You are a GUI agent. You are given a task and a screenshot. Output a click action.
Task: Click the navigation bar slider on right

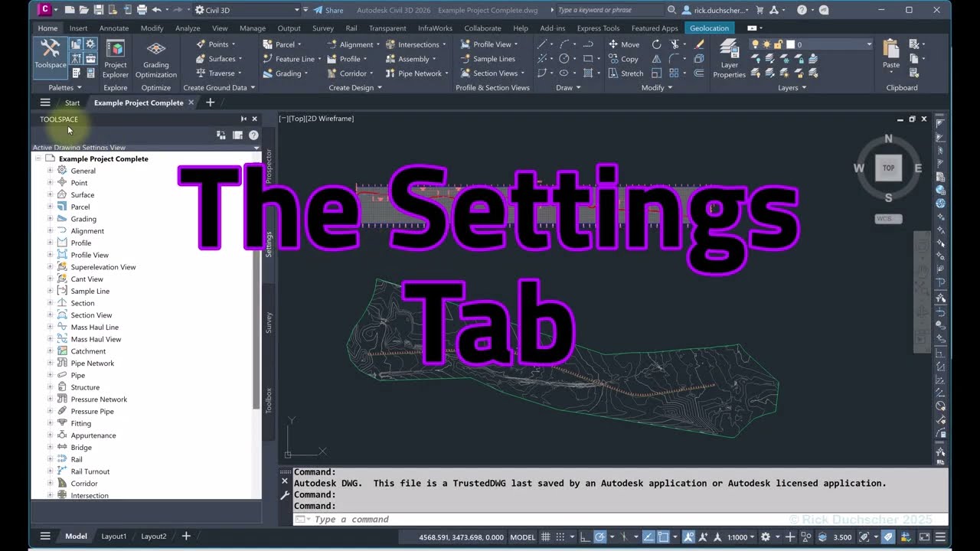coord(922,292)
